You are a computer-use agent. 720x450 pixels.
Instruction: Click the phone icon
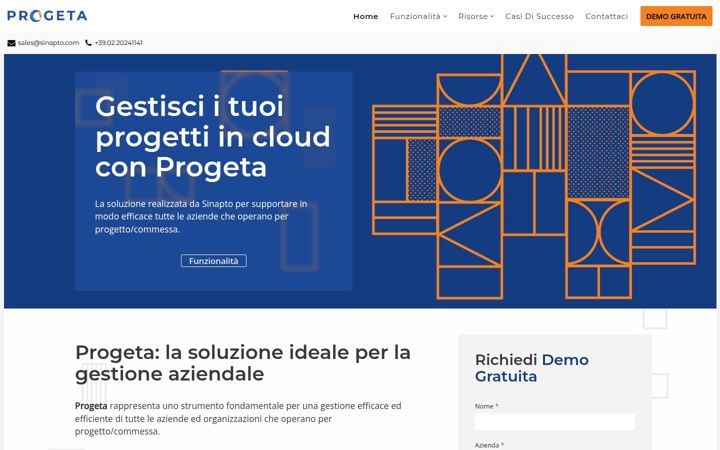tap(89, 43)
